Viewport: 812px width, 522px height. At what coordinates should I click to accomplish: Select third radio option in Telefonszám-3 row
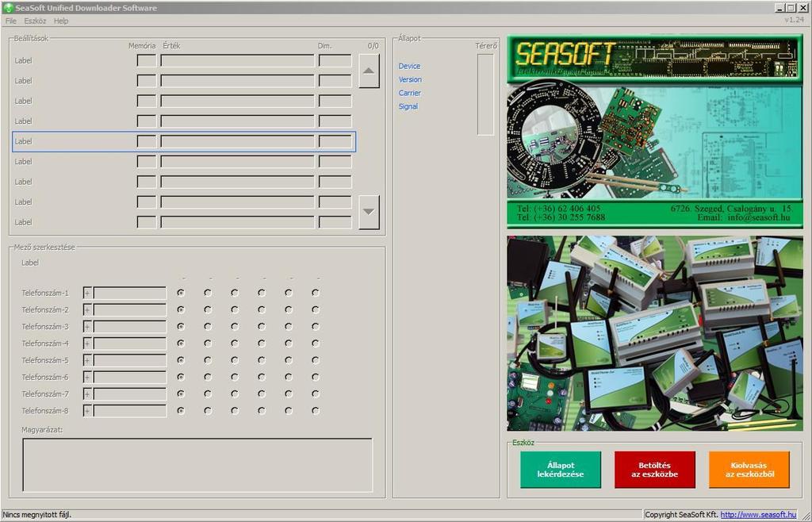(x=235, y=327)
